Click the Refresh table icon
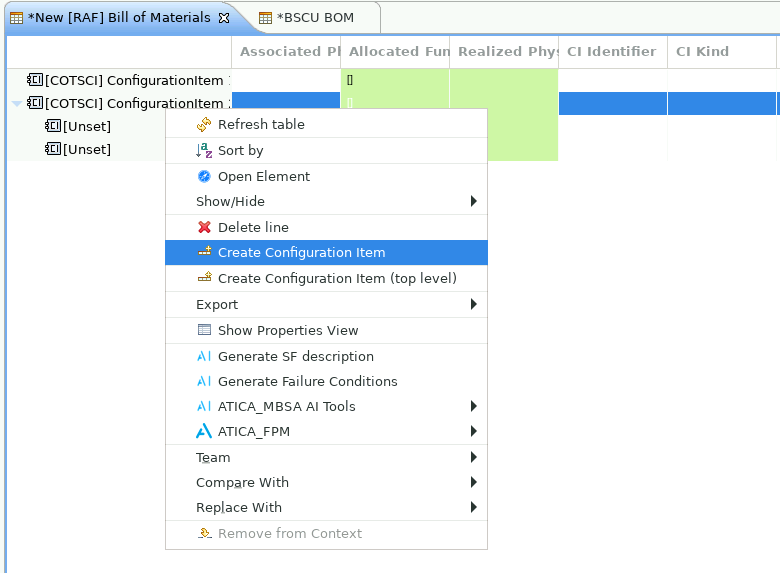Image resolution: width=780 pixels, height=573 pixels. (204, 124)
